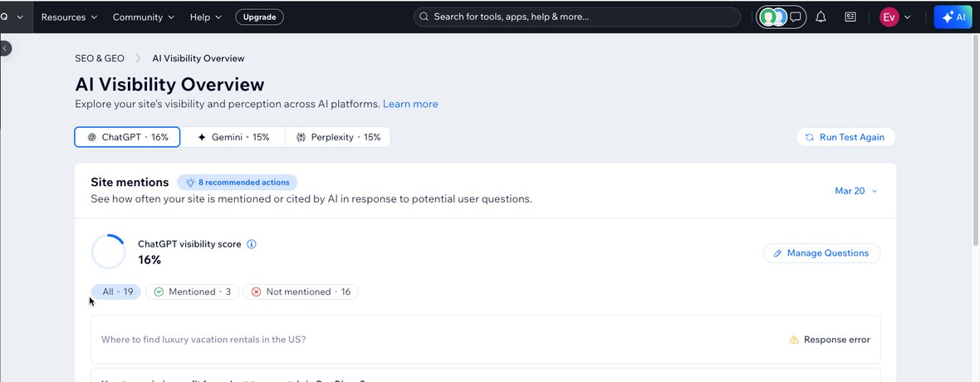Open the Help menu

coord(206,17)
